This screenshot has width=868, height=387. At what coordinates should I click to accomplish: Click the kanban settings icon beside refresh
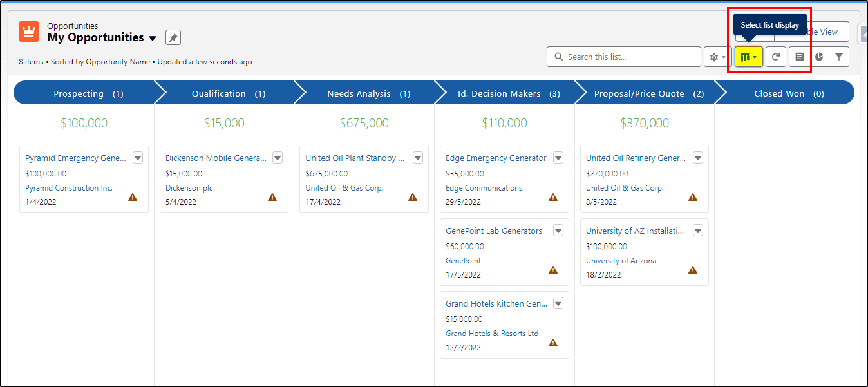(799, 57)
